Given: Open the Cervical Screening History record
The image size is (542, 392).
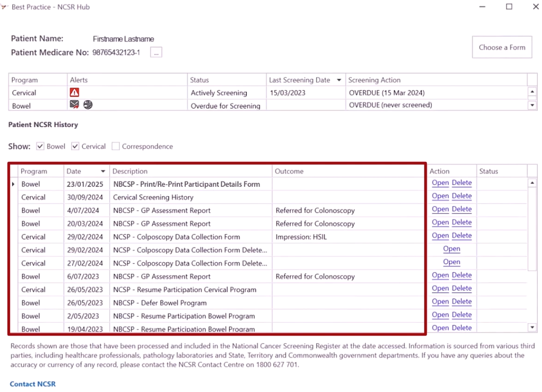Looking at the screenshot, I should click(440, 196).
